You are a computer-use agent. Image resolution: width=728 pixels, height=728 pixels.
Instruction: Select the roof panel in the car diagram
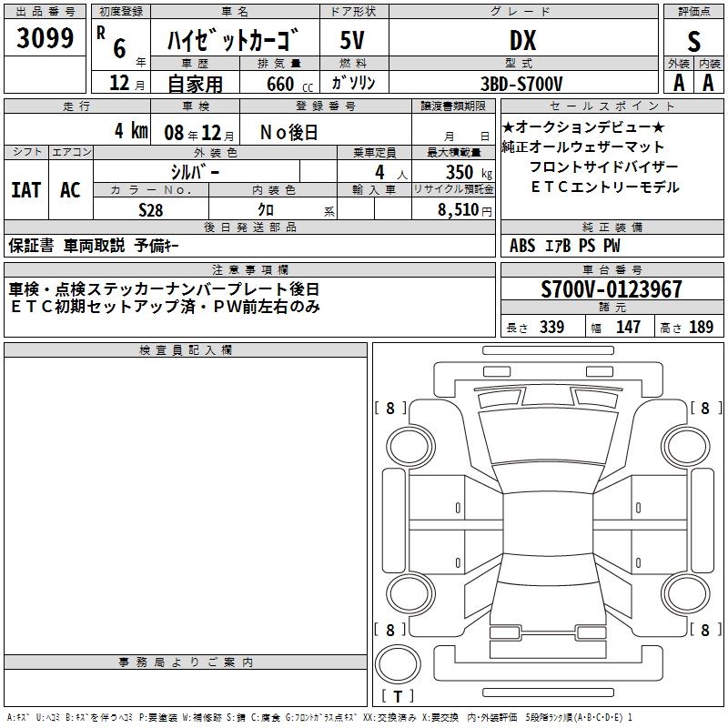[548, 524]
